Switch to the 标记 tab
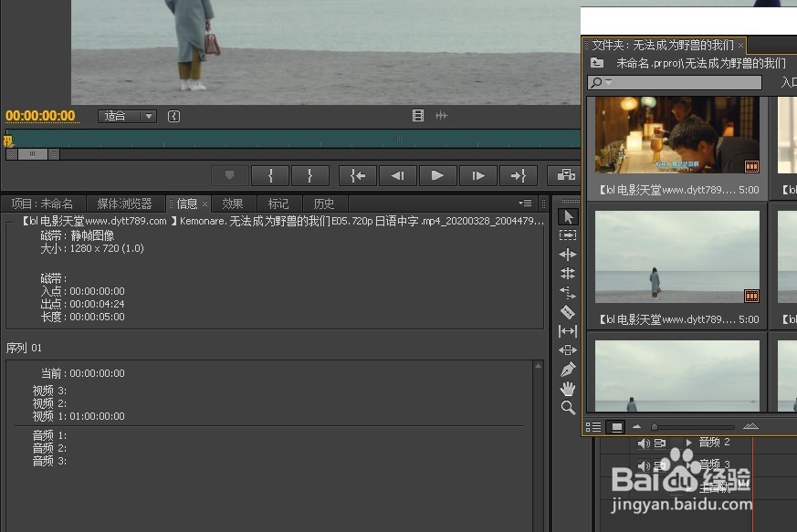This screenshot has width=797, height=532. point(278,203)
